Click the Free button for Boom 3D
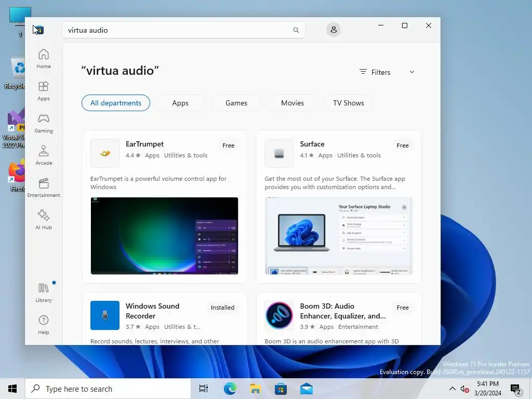 [403, 308]
